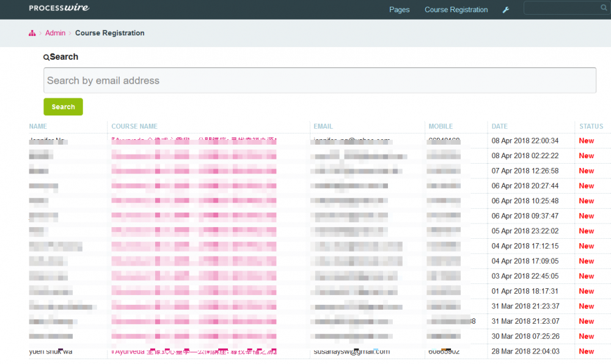Go to Admin breadcrumb link

[x=55, y=33]
